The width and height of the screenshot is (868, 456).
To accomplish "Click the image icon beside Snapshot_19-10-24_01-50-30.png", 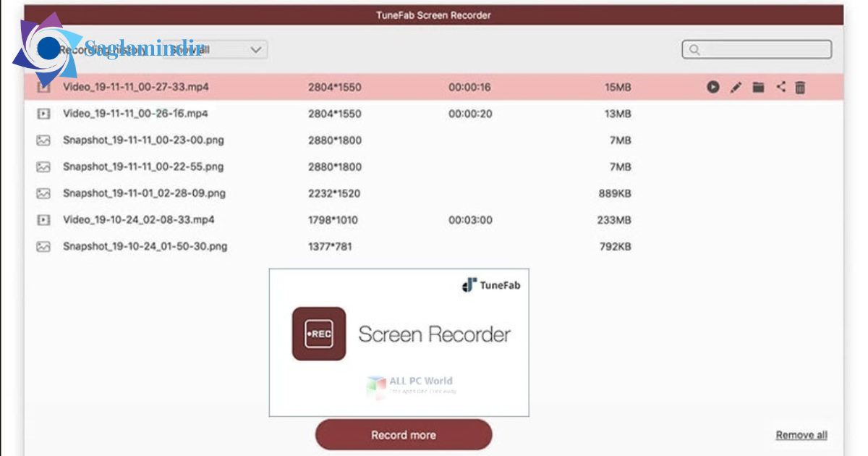I will click(43, 246).
